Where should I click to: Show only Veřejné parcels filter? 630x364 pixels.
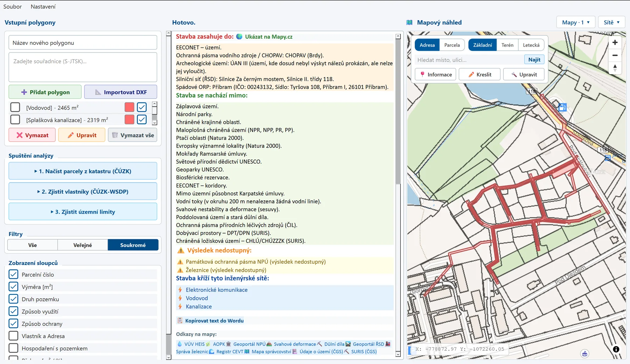coord(83,245)
